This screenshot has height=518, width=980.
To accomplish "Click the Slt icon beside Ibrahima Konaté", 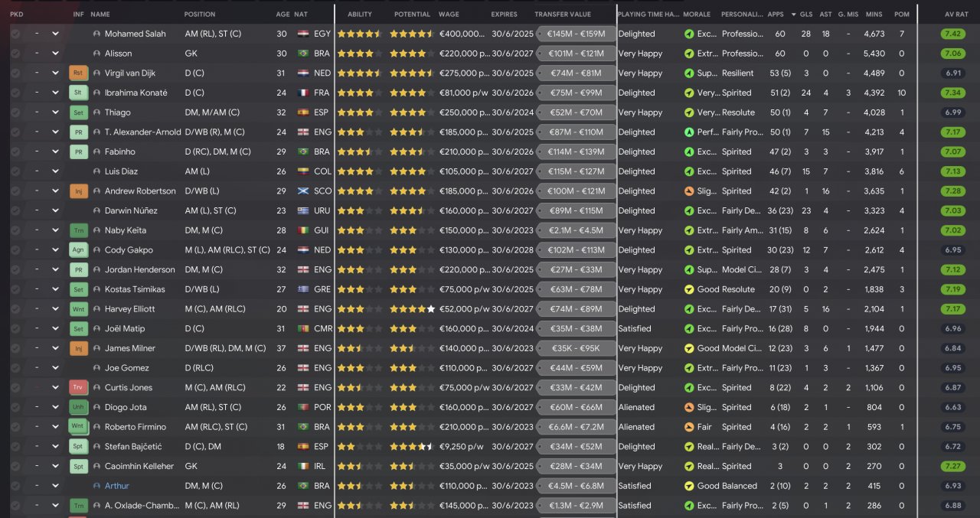I will click(x=78, y=93).
